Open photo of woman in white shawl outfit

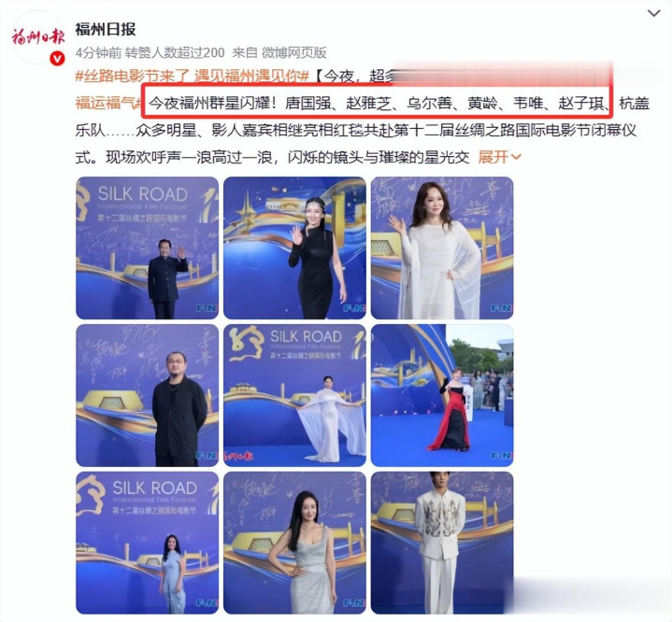(442, 248)
